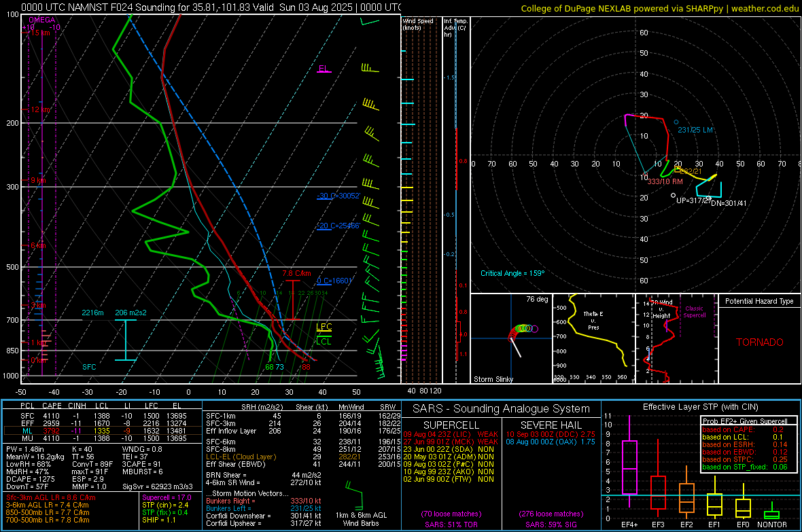Viewport: 802px width, 532px height.
Task: Click the Sfc-3km AGL LR = 8.6 C/km text
Action: (51, 497)
